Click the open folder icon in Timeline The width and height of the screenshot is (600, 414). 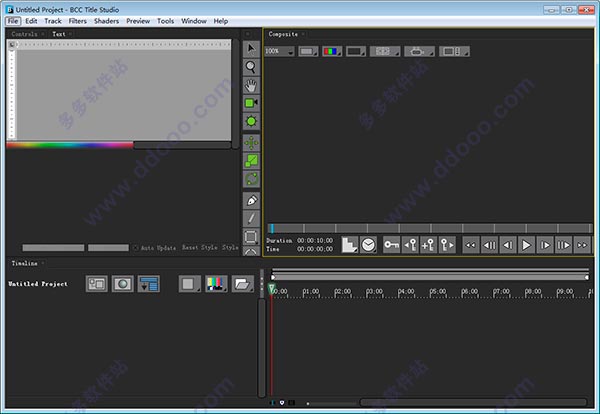coord(243,284)
